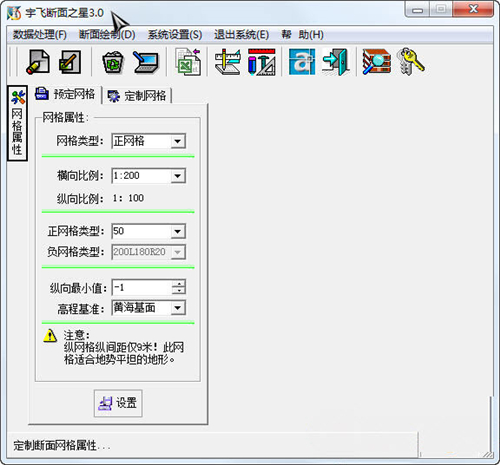Open the 高程基准 dropdown
This screenshot has width=500, height=465.
(178, 308)
